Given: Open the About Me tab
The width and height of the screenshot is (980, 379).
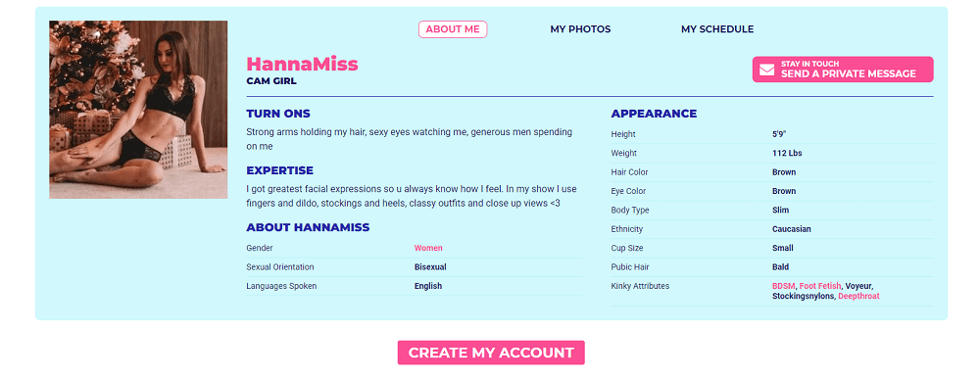Looking at the screenshot, I should coord(453,29).
